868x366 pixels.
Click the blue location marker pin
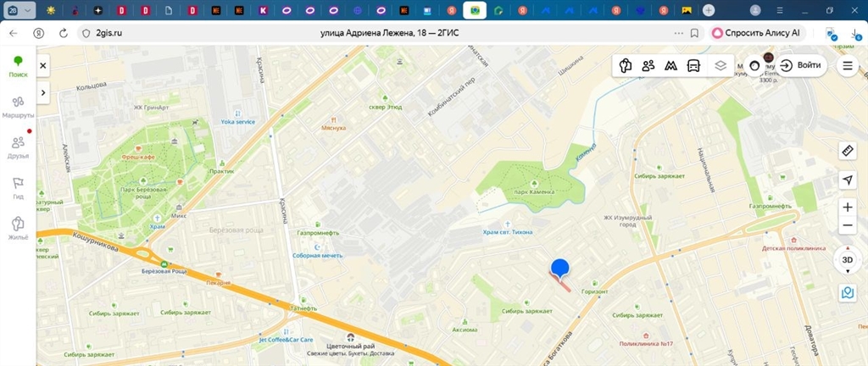[x=560, y=269]
